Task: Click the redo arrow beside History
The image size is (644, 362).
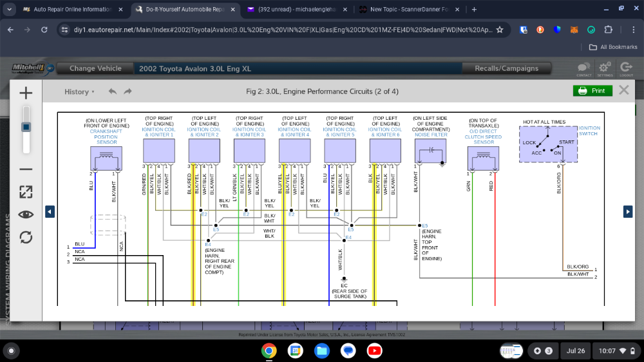Action: (128, 91)
